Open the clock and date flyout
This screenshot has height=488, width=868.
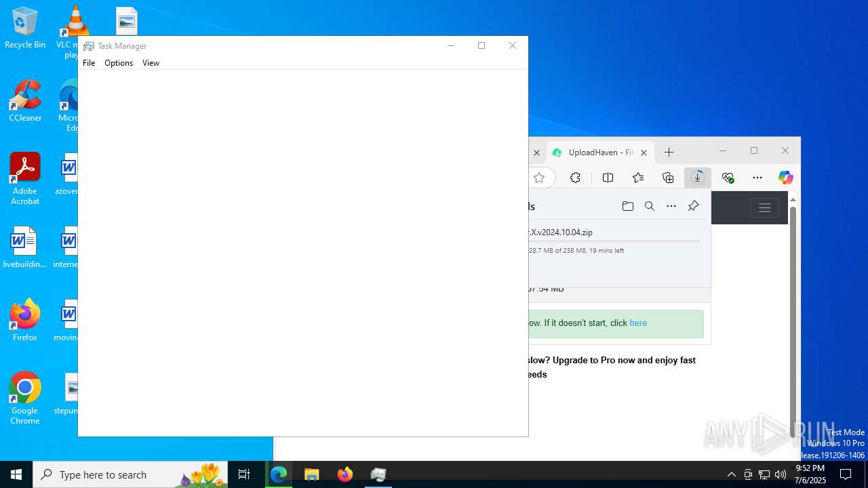coord(810,474)
